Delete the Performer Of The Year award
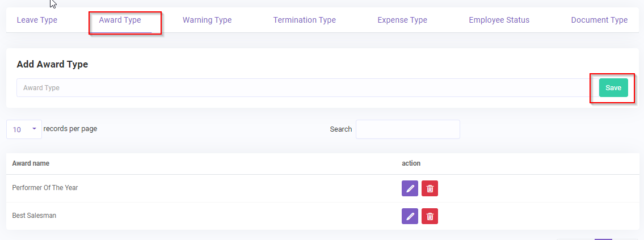Viewport: 644px width, 240px height. pyautogui.click(x=430, y=188)
